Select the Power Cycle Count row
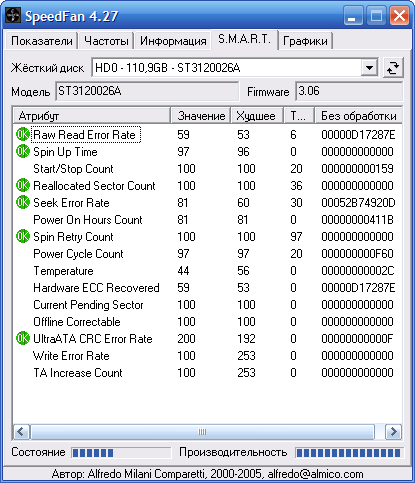415x483 pixels. pos(207,254)
